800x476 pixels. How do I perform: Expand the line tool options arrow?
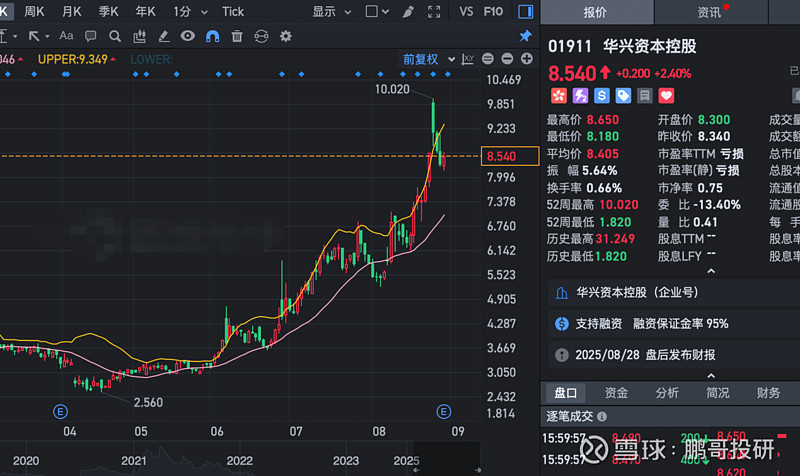[15, 36]
